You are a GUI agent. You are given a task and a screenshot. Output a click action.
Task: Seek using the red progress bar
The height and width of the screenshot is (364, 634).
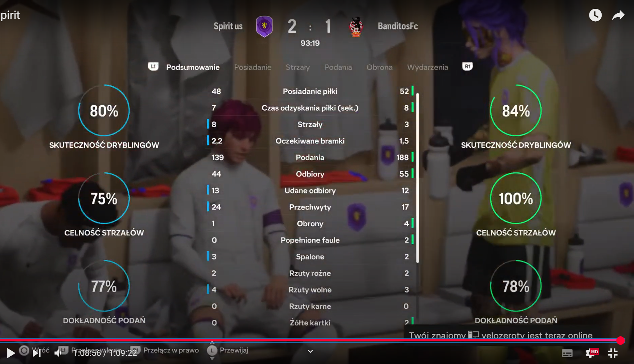(310, 340)
